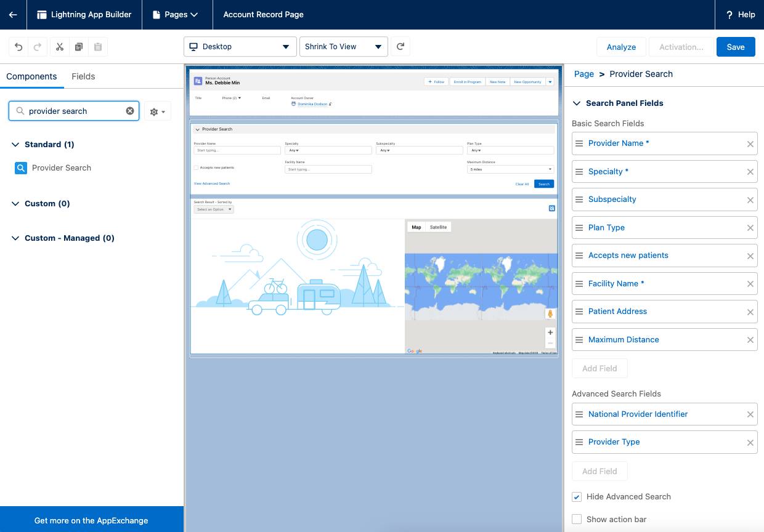This screenshot has height=532, width=764.
Task: Remove the National Provider Identifier field
Action: (x=750, y=414)
